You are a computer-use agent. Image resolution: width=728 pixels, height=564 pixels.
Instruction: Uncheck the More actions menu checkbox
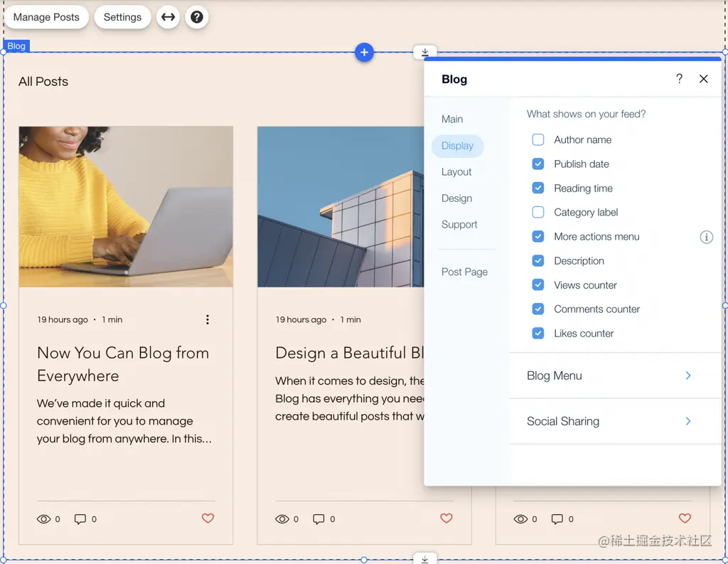click(538, 236)
